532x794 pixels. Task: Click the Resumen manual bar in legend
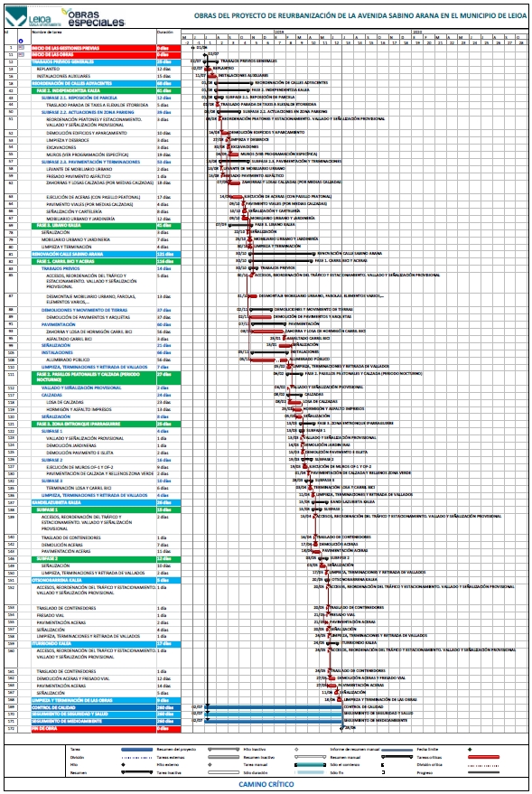coord(397,757)
